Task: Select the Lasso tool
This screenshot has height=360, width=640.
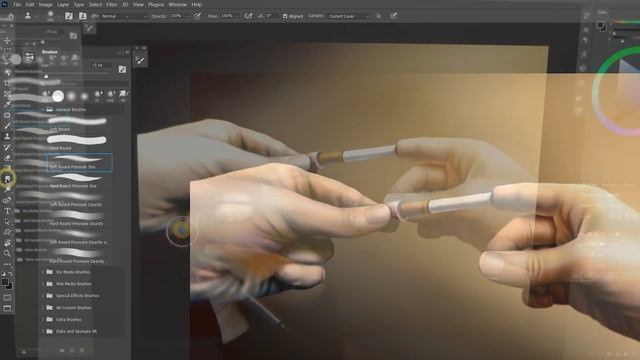Action: 7,62
